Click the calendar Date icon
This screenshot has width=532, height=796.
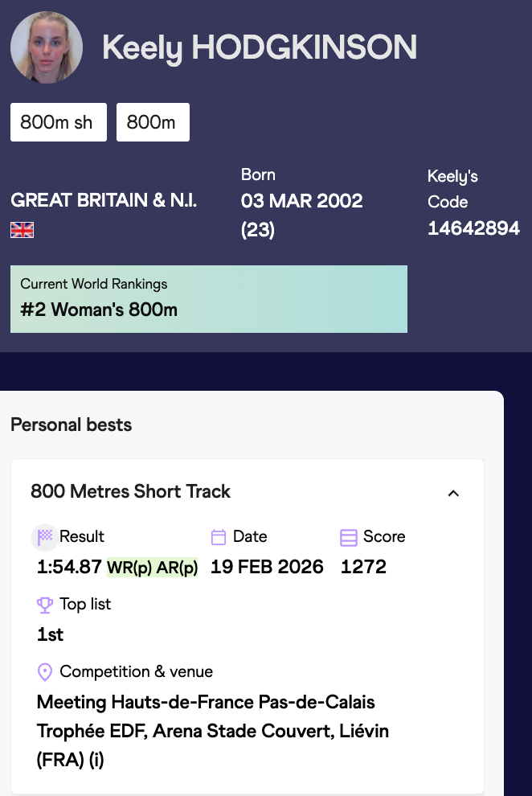click(x=219, y=537)
